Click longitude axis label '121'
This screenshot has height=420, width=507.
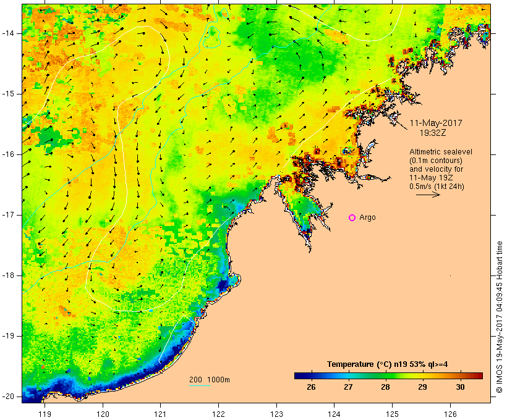point(161,414)
